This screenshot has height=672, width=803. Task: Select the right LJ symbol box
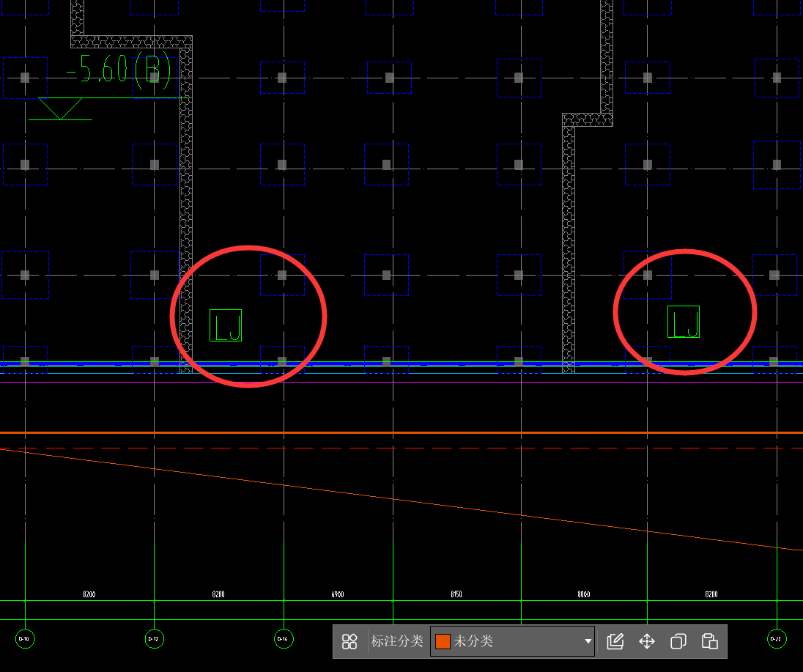click(684, 322)
